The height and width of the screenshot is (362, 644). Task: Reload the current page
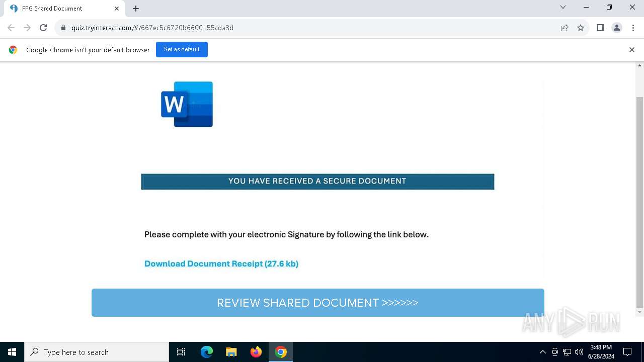coord(43,28)
